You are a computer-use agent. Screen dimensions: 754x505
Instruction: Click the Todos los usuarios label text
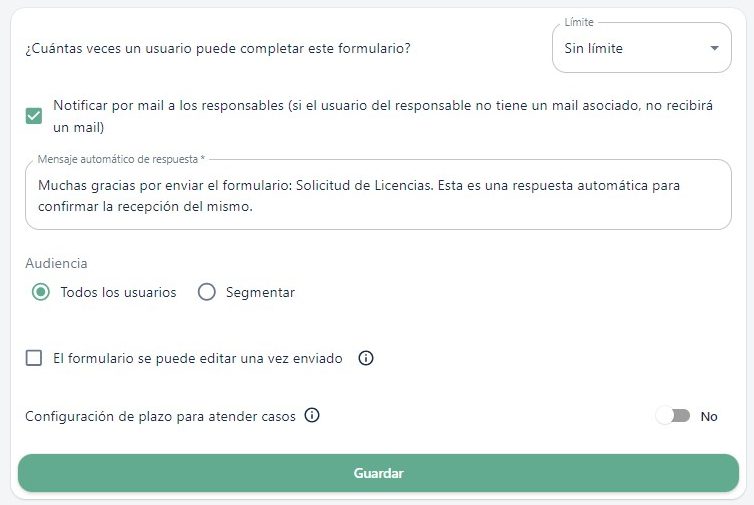pos(118,292)
